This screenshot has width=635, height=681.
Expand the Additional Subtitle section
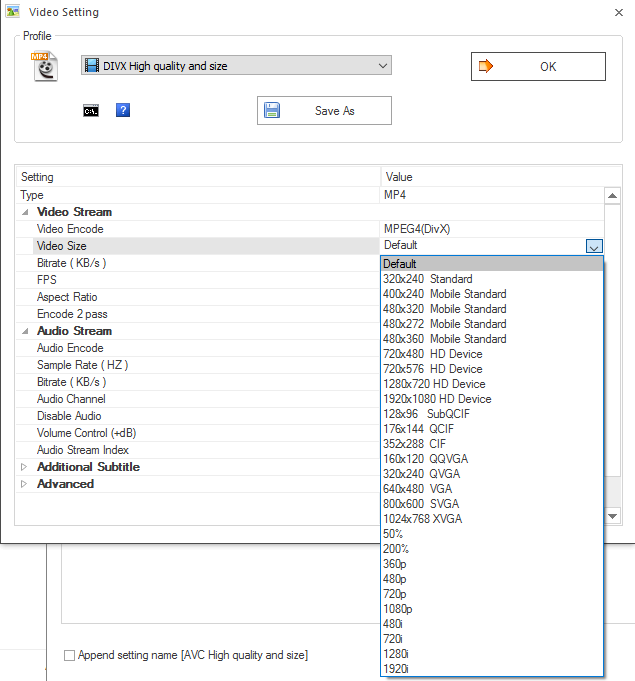[x=24, y=467]
